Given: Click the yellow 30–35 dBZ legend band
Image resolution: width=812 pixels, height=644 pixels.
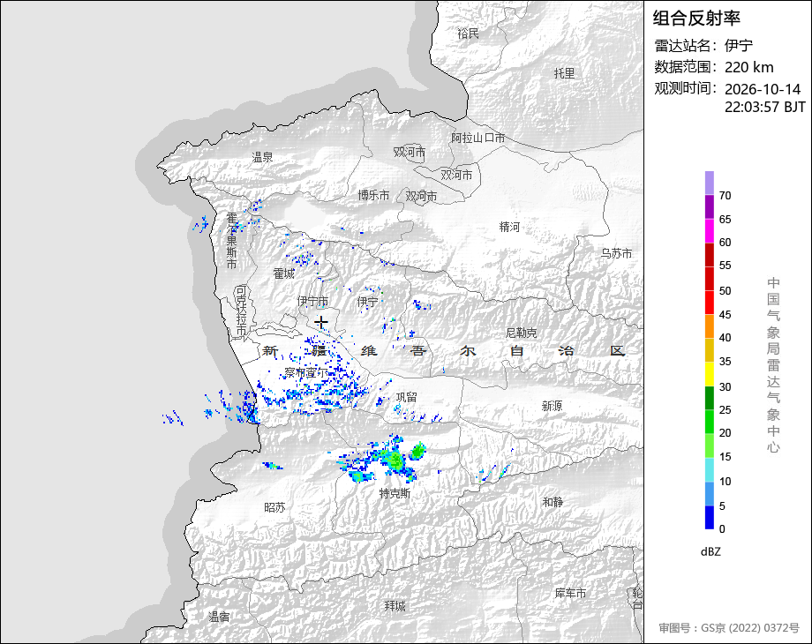Looking at the screenshot, I should [x=709, y=374].
